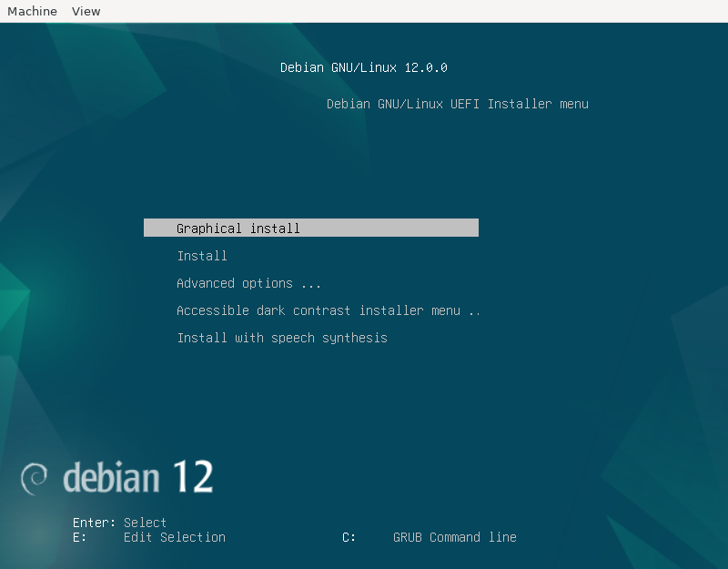Open the Machine menu
Image resolution: width=728 pixels, height=569 pixels.
point(32,11)
